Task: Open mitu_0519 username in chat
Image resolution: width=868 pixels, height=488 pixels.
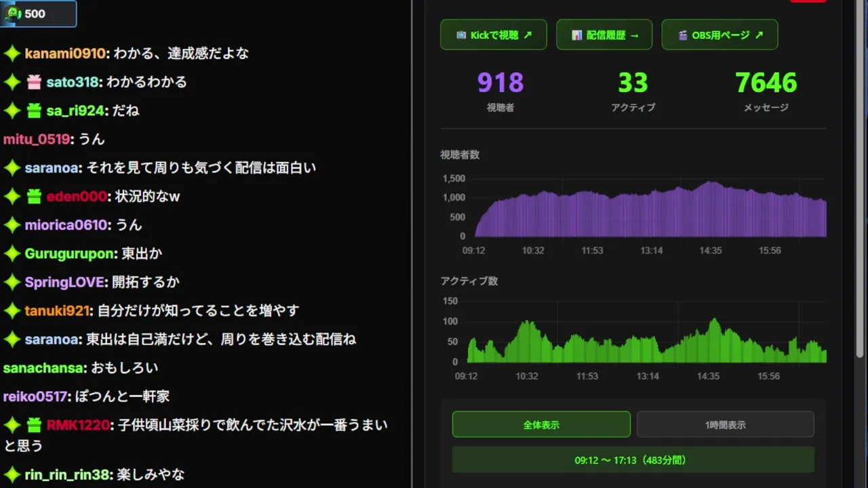Action: click(37, 139)
